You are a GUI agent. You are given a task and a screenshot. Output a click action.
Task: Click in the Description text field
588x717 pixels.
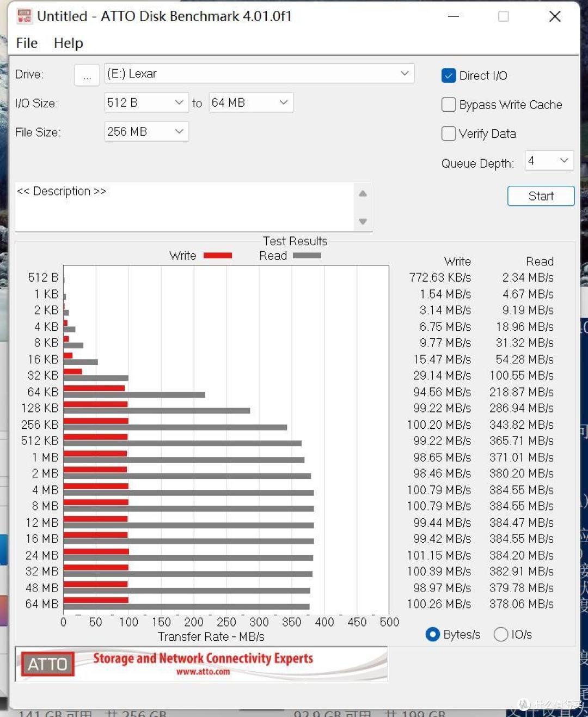(x=185, y=207)
